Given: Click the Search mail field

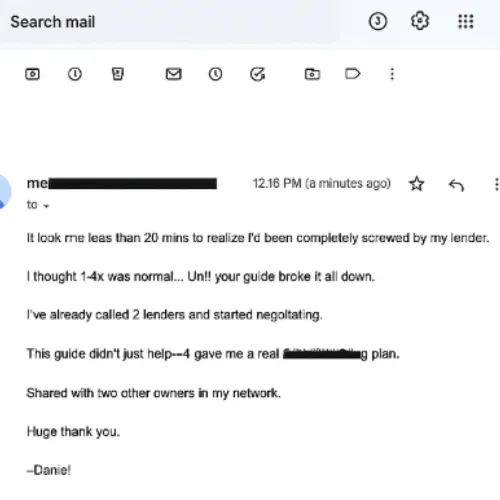Looking at the screenshot, I should pos(170,22).
